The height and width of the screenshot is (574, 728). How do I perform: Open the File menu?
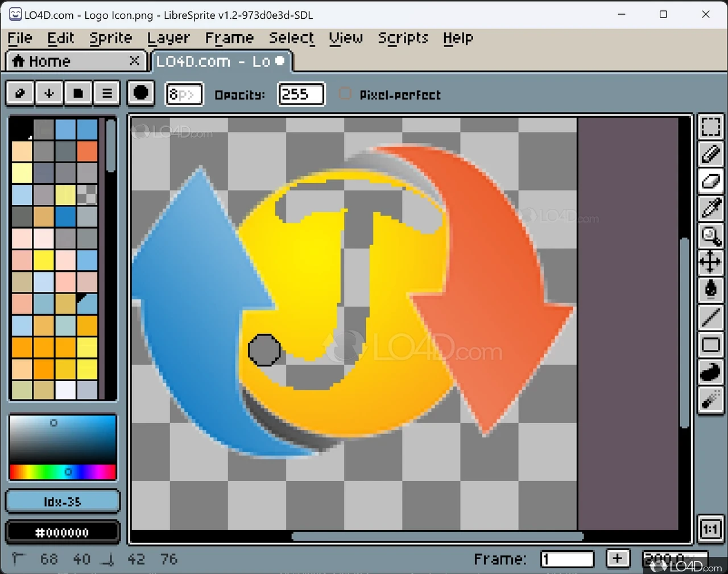(20, 38)
